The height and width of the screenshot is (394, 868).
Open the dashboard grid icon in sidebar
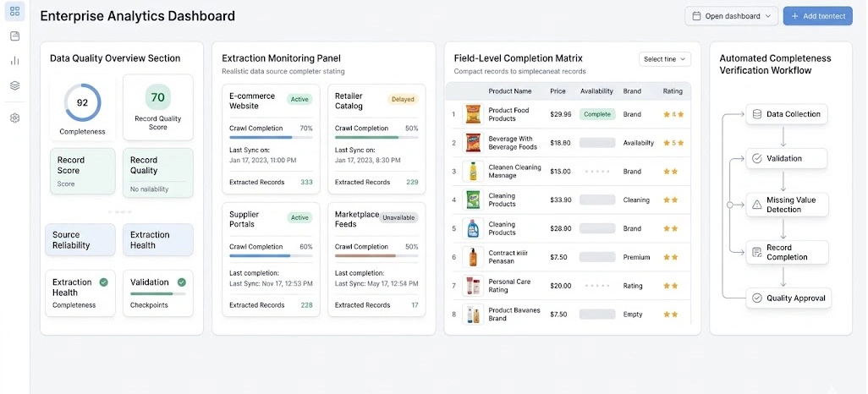[15, 11]
